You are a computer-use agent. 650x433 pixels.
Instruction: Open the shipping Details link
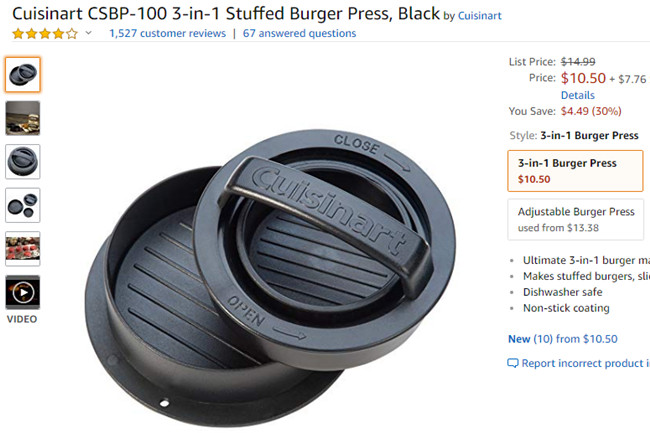[x=577, y=95]
